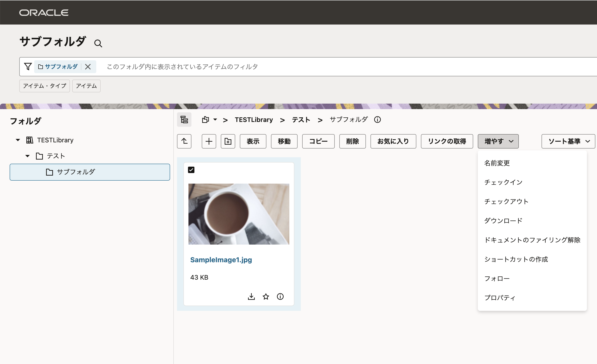This screenshot has height=364, width=597.
Task: Click the create new folder icon
Action: (x=228, y=141)
